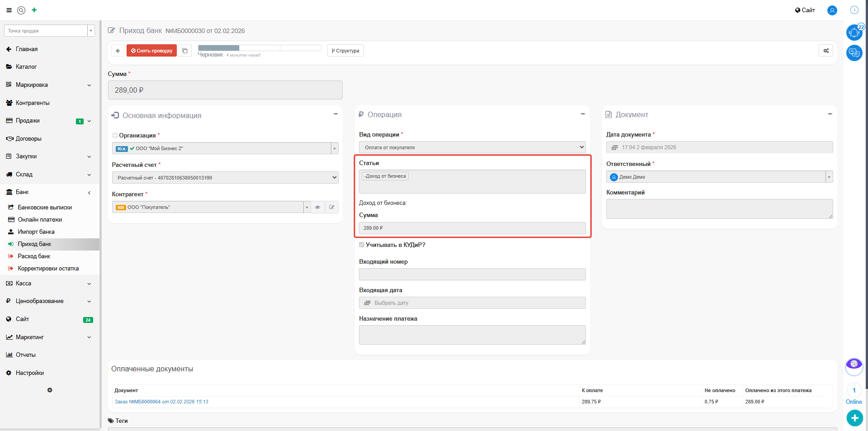
Task: Click the document status progress bar
Action: click(259, 48)
